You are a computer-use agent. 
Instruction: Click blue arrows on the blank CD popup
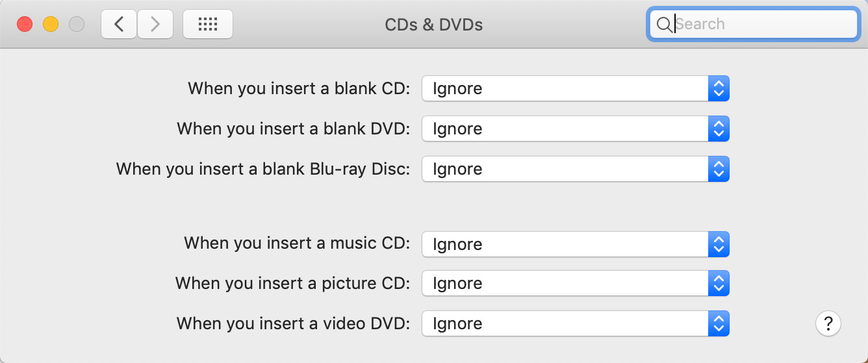pos(719,88)
